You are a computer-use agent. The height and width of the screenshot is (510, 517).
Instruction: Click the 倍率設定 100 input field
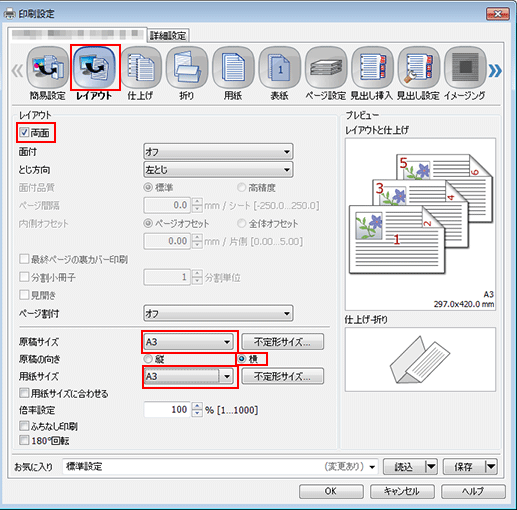pos(168,410)
